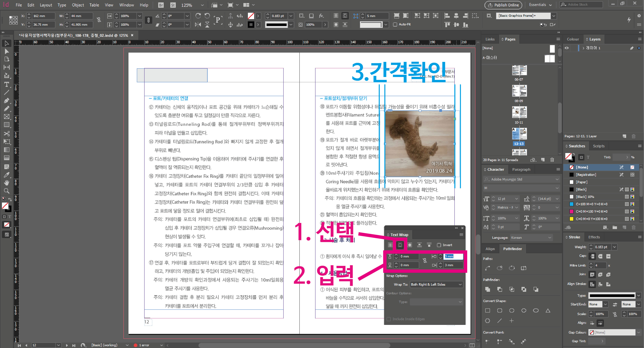This screenshot has height=348, width=644.
Task: Select the Gap tool
Action: coord(6,67)
